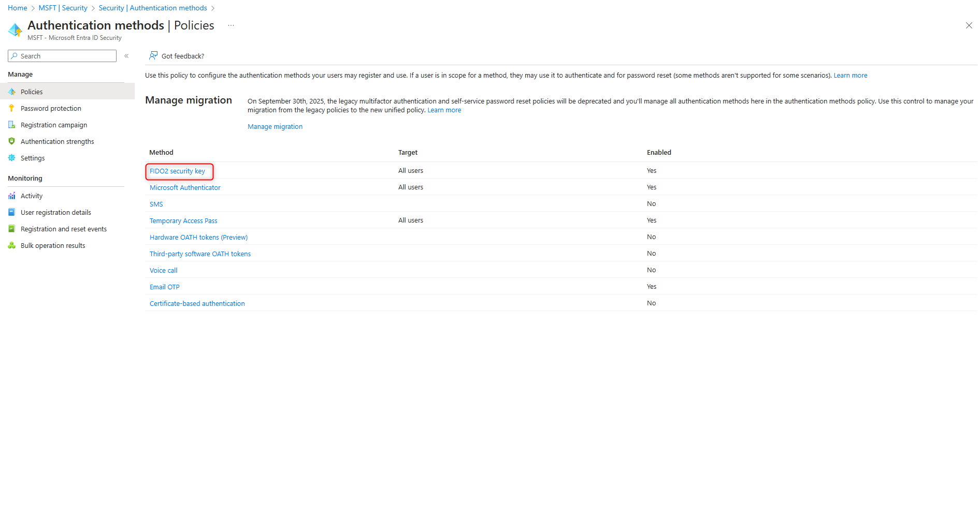The height and width of the screenshot is (531, 980).
Task: Click the Manage migration link
Action: [x=275, y=126]
